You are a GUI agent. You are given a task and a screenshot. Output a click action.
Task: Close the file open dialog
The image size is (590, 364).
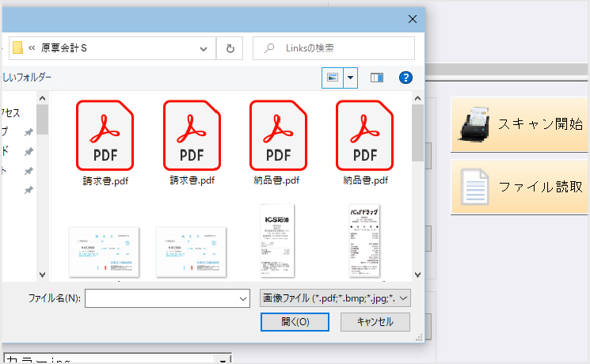(412, 19)
